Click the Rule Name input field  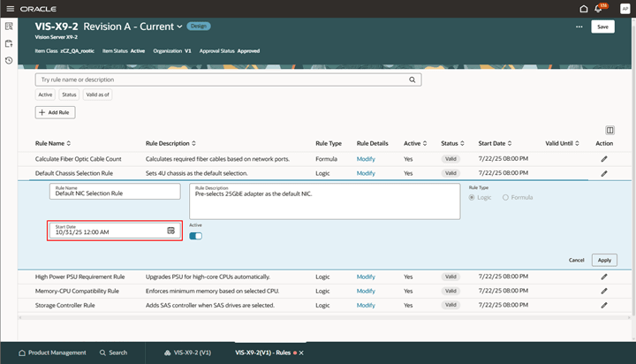point(115,192)
